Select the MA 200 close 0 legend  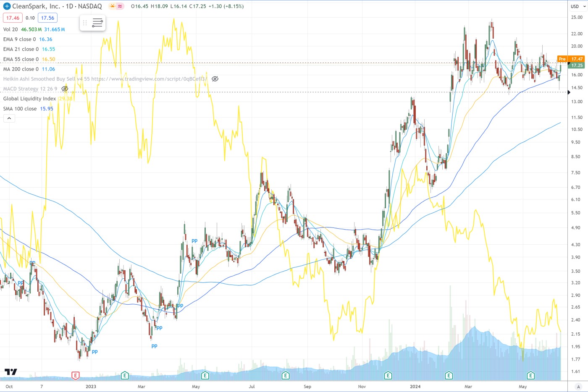point(21,69)
